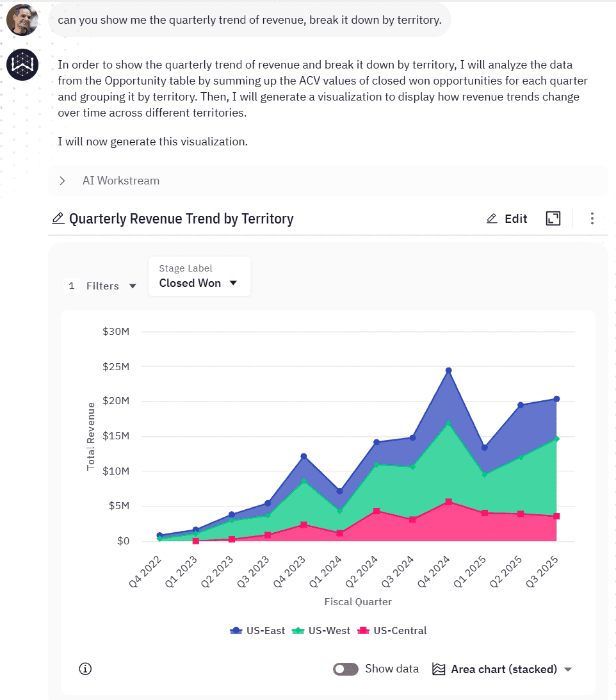The image size is (616, 700).
Task: Click the pencil icon beside chart title
Action: [58, 218]
